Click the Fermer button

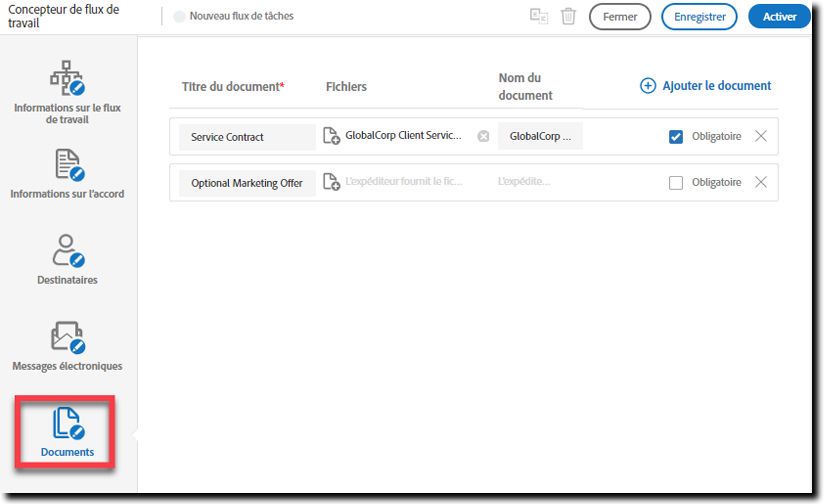620,16
